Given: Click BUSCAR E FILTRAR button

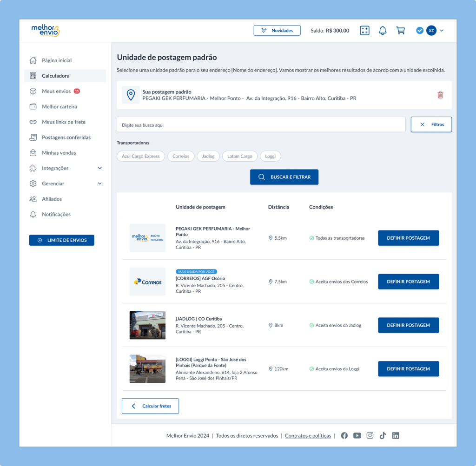Looking at the screenshot, I should (x=284, y=177).
